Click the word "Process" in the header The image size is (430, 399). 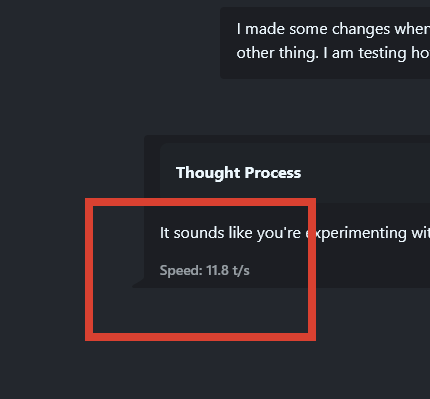273,173
